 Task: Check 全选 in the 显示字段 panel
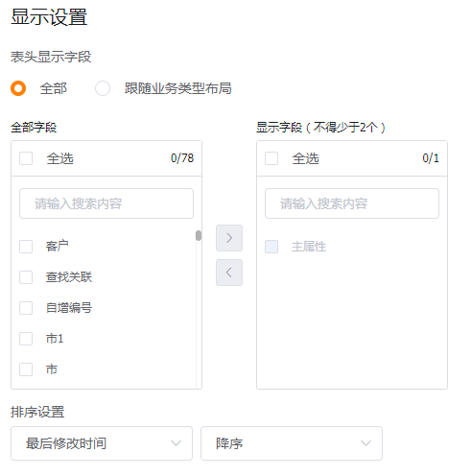pos(271,158)
